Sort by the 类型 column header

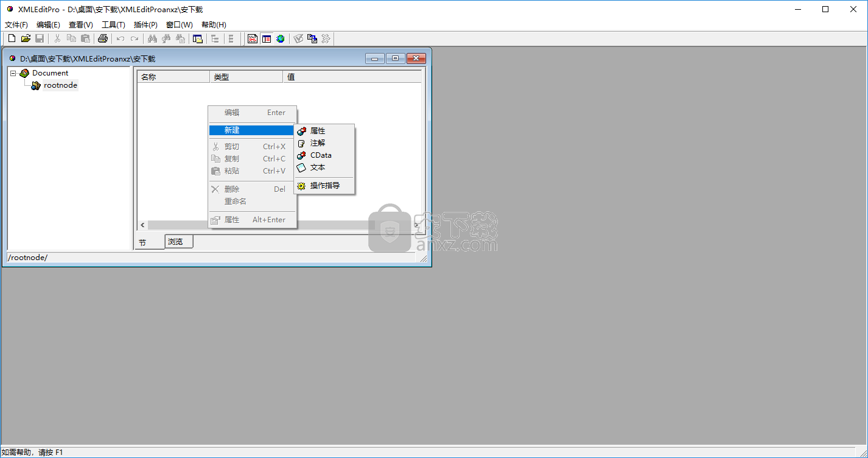pyautogui.click(x=247, y=77)
